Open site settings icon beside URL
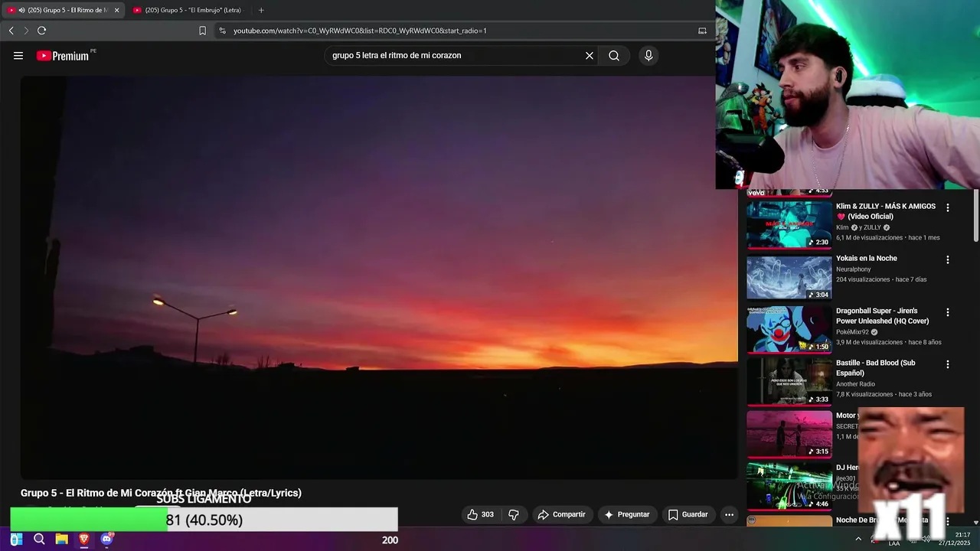 (x=222, y=31)
